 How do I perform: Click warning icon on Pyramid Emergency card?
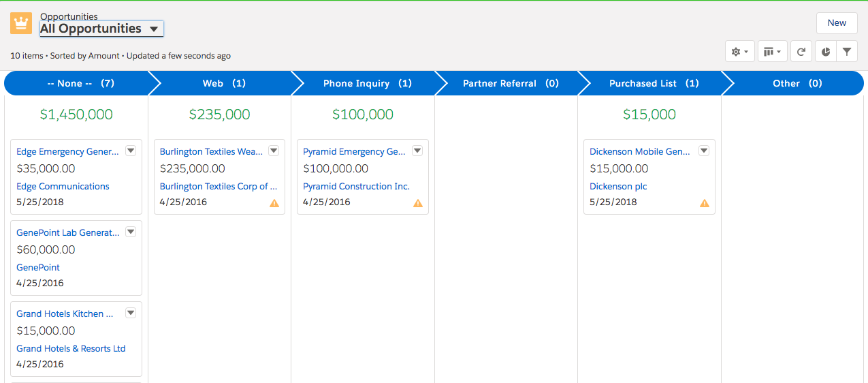pyautogui.click(x=418, y=203)
